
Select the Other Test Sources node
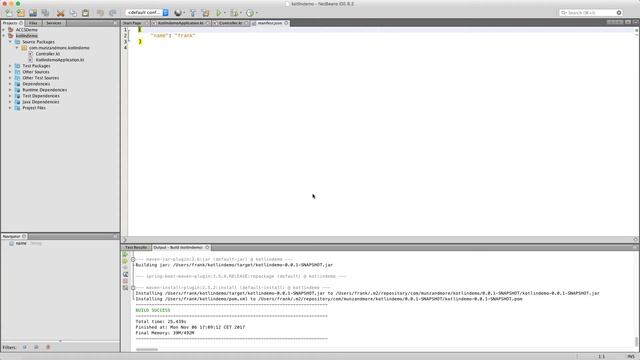pos(40,78)
